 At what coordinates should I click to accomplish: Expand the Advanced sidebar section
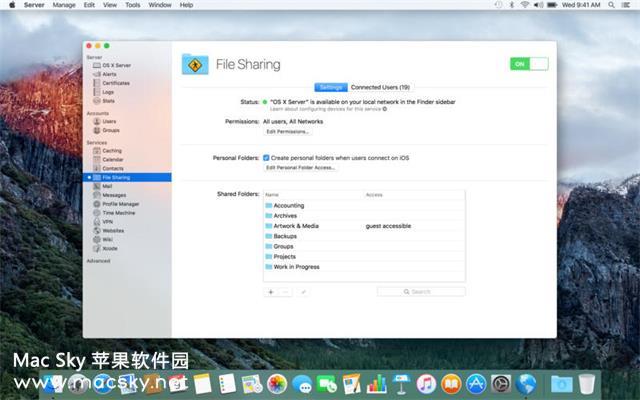point(98,261)
